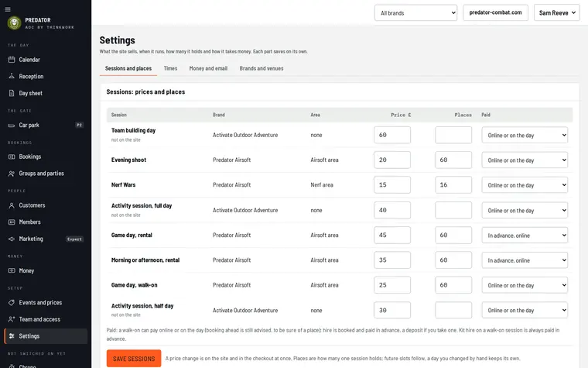Click the Predator logo icon

click(14, 23)
